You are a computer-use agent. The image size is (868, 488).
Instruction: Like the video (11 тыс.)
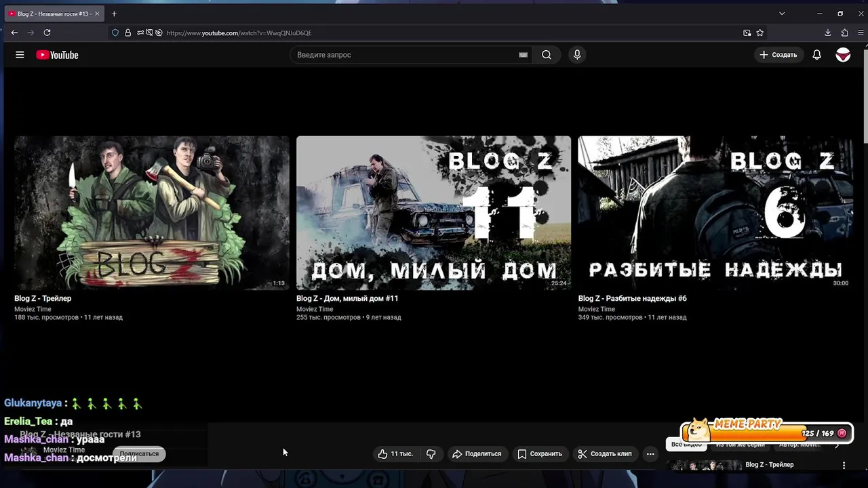point(396,454)
